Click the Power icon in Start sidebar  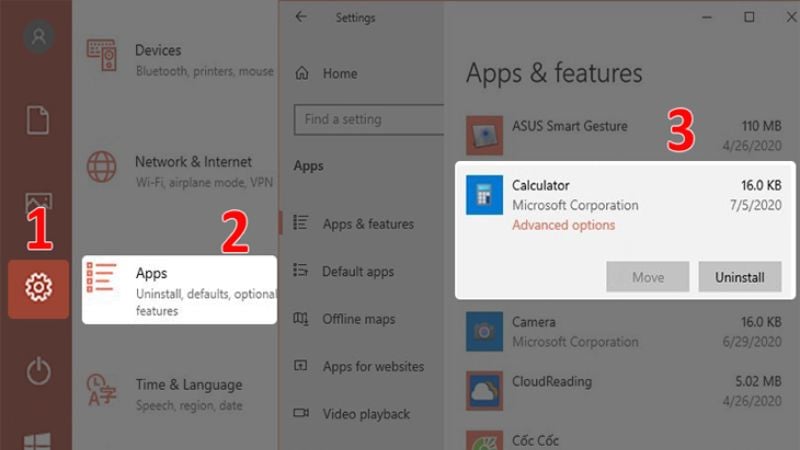click(39, 371)
